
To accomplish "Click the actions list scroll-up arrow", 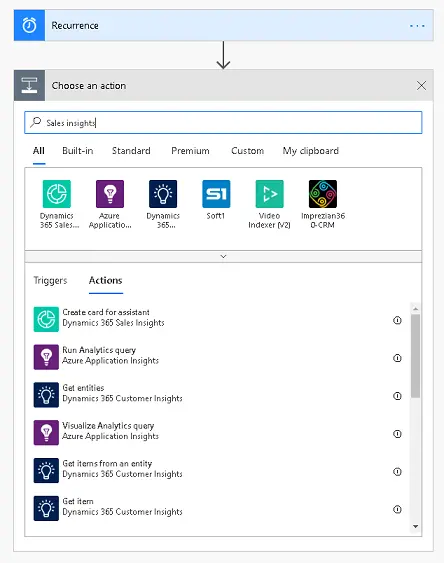I will tap(416, 308).
